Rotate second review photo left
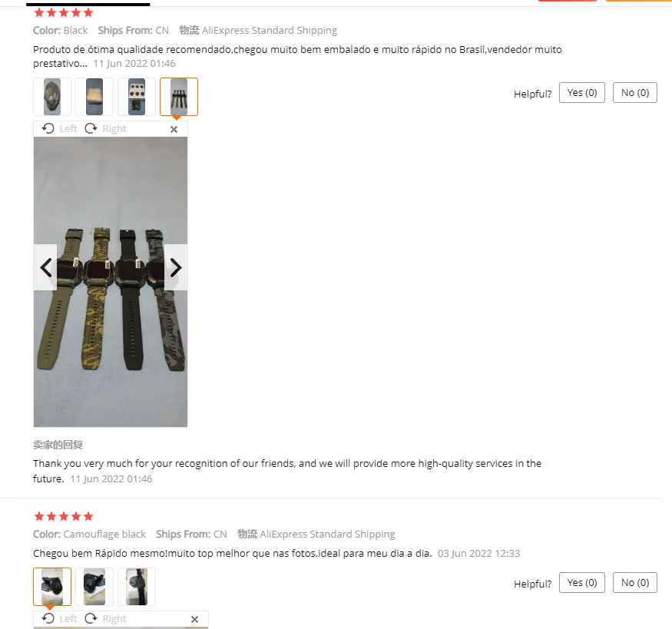The height and width of the screenshot is (629, 672). click(60, 618)
